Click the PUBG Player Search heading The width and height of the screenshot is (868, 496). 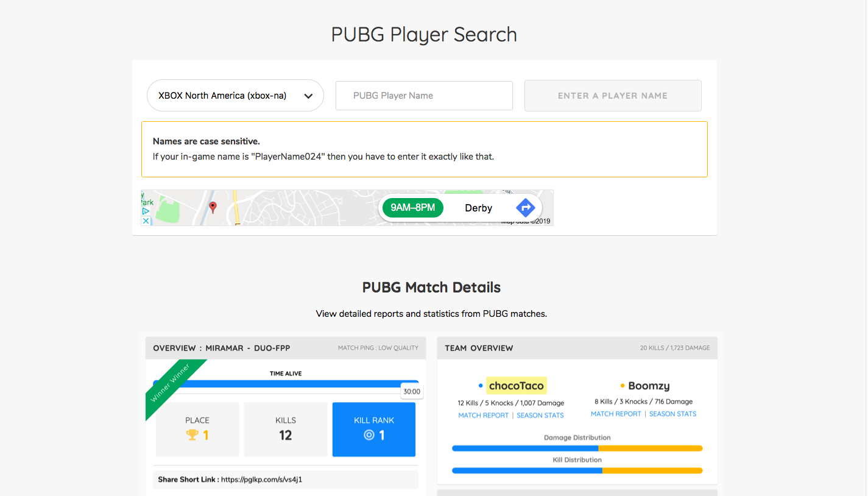[424, 34]
